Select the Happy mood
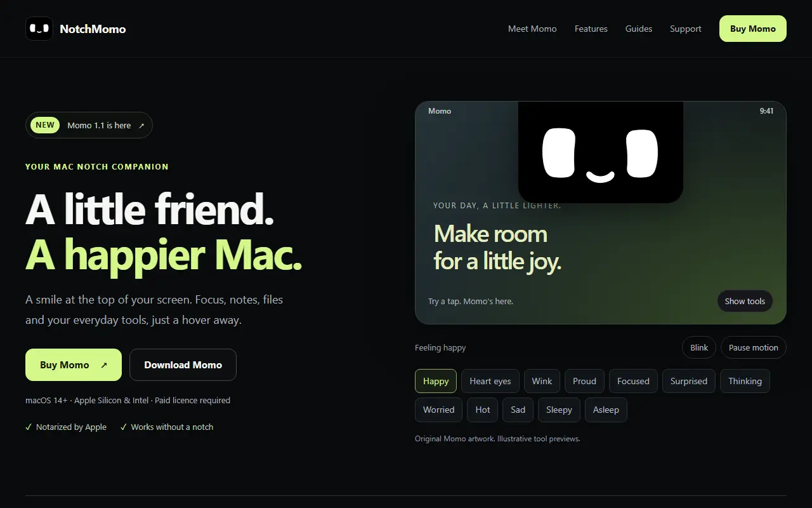 (x=436, y=381)
